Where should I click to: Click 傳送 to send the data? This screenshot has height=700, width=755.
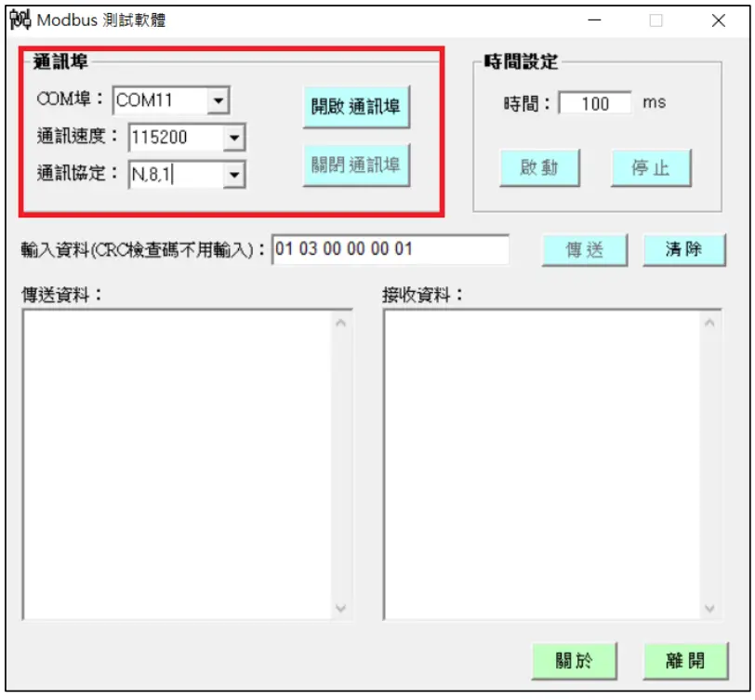click(587, 249)
